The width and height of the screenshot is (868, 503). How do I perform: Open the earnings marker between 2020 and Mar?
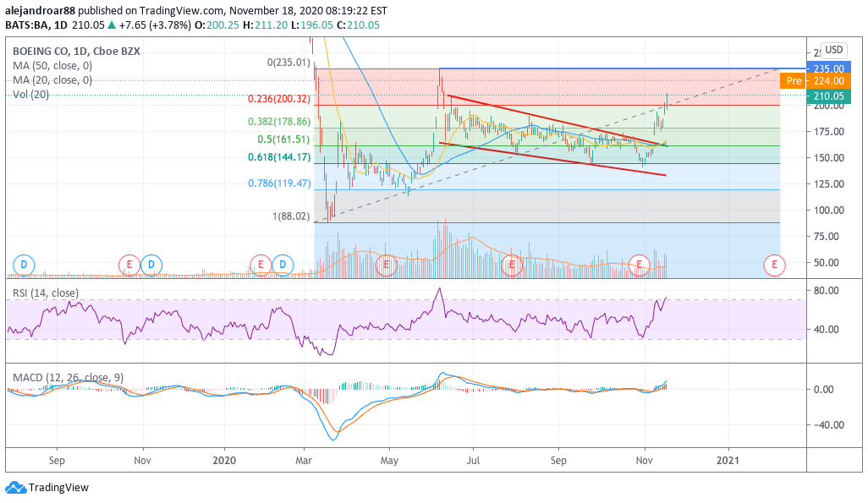pyautogui.click(x=261, y=265)
